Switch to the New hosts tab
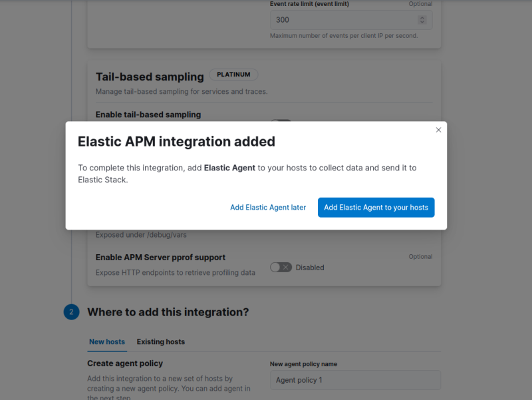This screenshot has width=532, height=400. pos(107,342)
